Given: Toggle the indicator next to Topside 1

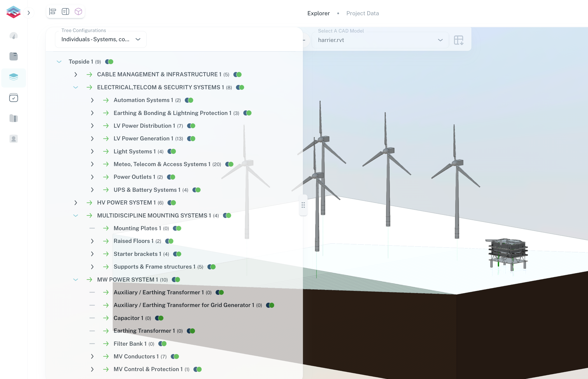Looking at the screenshot, I should click(109, 62).
